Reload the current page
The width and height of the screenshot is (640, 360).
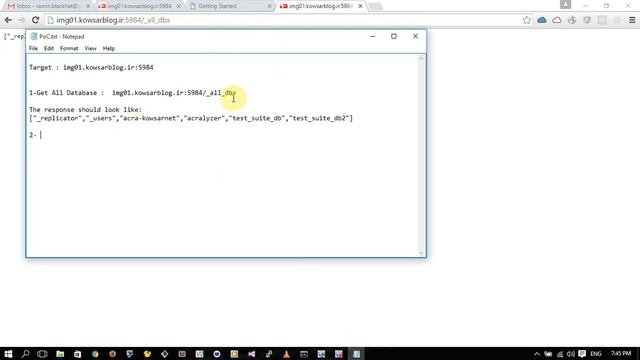click(36, 20)
